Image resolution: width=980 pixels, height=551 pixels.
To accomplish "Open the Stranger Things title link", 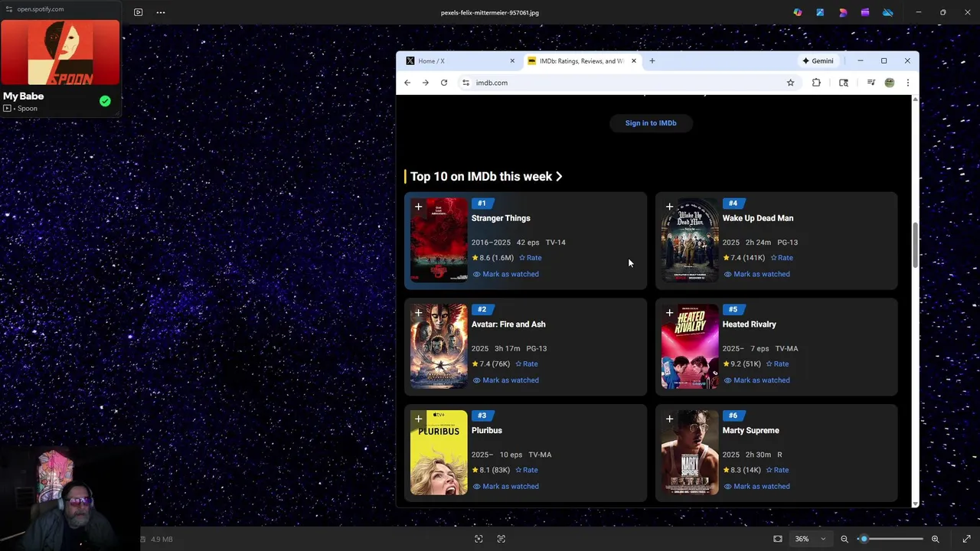I will click(x=501, y=218).
